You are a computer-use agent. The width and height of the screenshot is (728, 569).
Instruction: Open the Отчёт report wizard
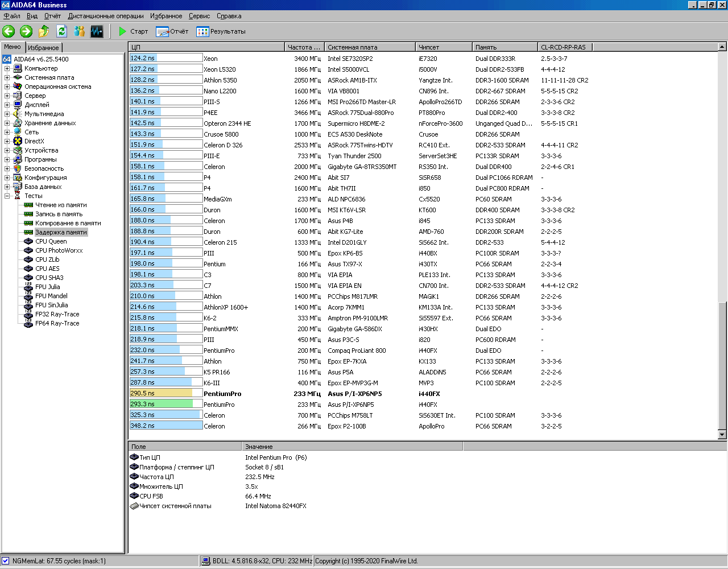point(172,31)
